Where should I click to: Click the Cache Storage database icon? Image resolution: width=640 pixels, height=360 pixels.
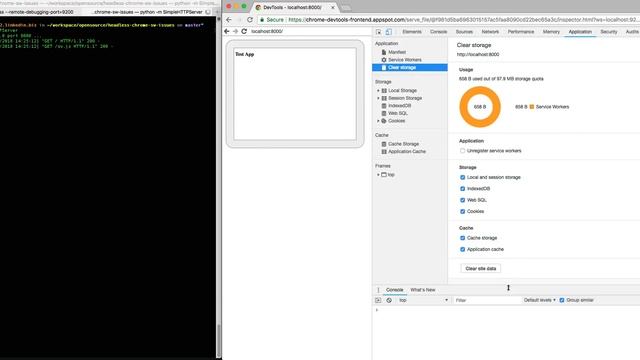(x=384, y=144)
